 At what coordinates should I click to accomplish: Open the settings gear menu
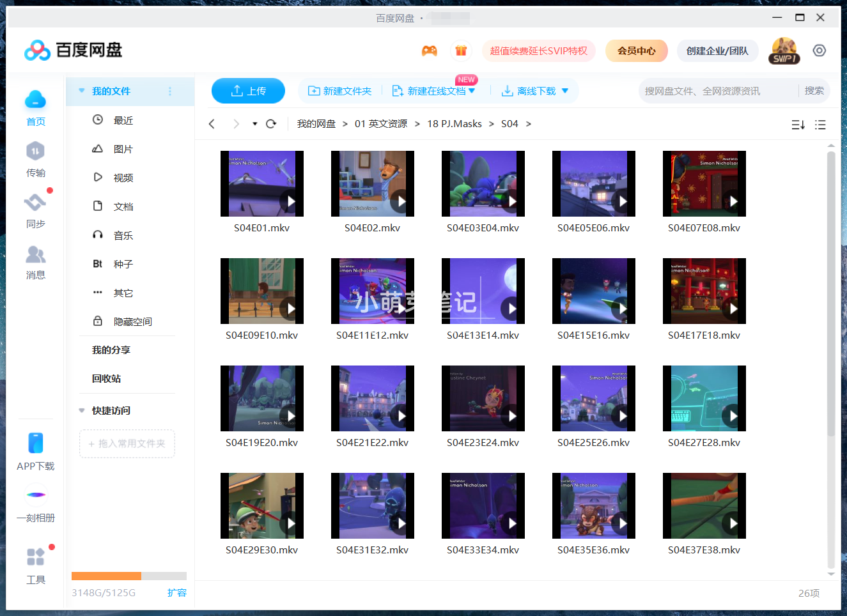click(820, 50)
